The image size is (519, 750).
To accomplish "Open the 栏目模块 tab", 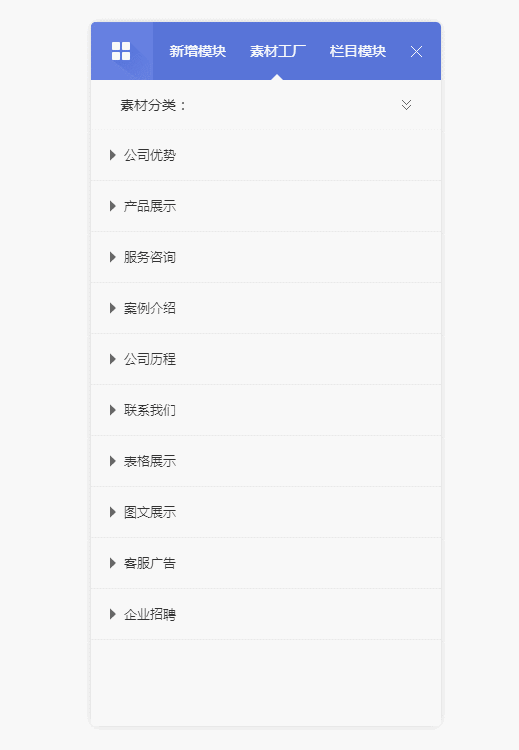I will (357, 51).
